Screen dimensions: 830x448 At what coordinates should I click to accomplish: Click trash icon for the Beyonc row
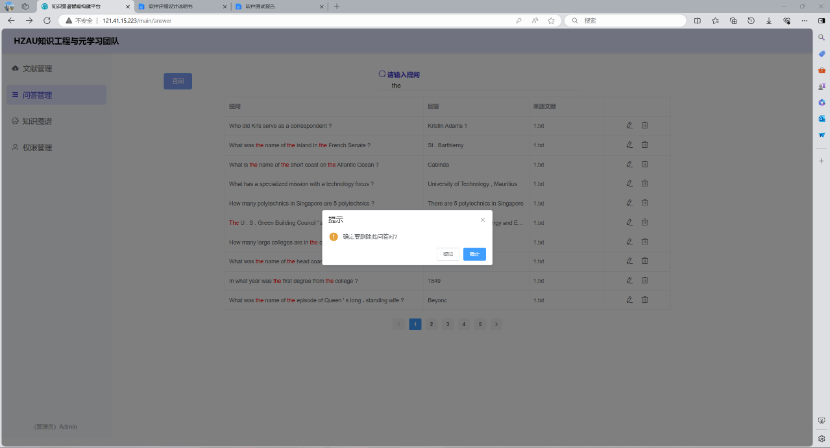[645, 299]
